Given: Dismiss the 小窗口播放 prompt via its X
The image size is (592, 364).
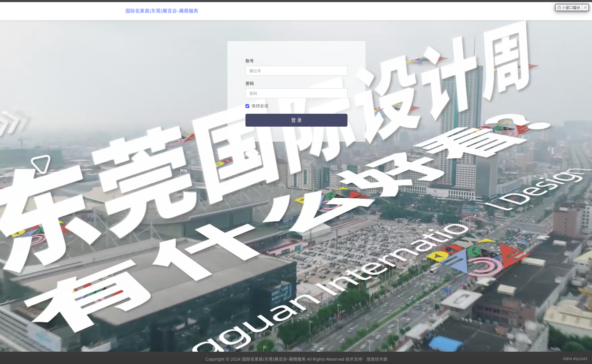Looking at the screenshot, I should click(x=585, y=8).
